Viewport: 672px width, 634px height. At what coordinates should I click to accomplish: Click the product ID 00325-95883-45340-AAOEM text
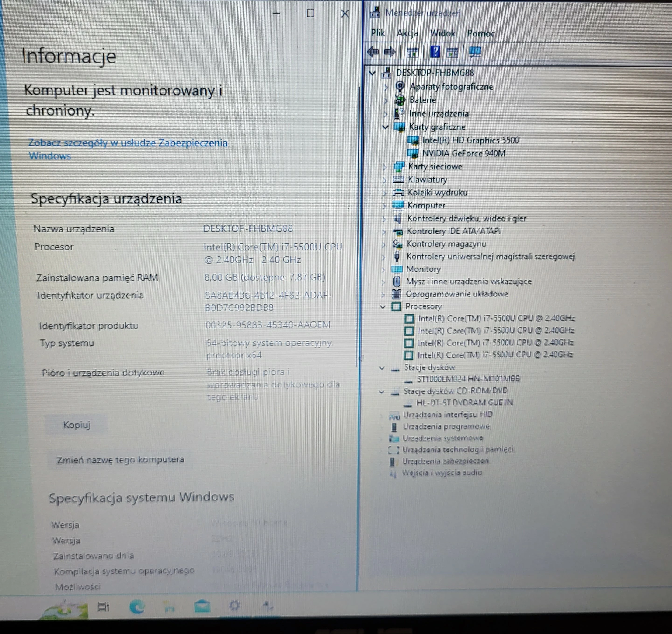(268, 325)
